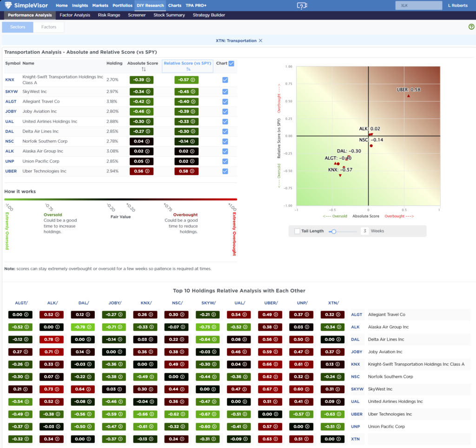Uncheck chart checkbox for UBER row
The width and height of the screenshot is (476, 448).
coord(225,171)
